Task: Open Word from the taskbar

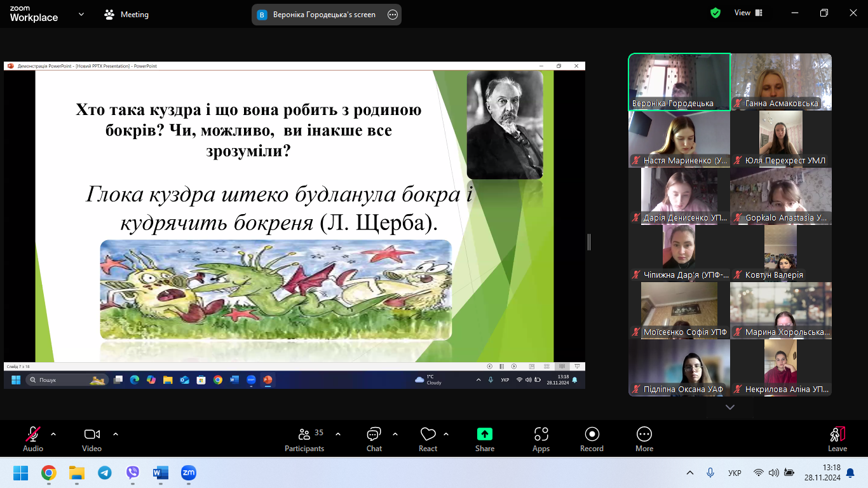Action: (161, 473)
